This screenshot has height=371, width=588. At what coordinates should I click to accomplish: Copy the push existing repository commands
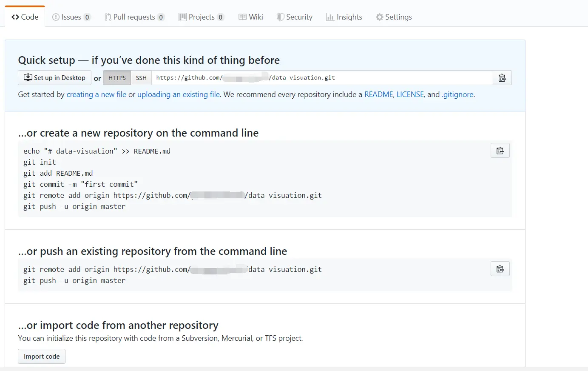500,269
